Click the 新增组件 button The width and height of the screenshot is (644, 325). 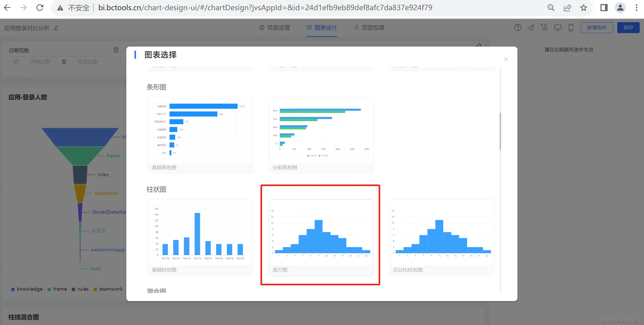point(597,27)
